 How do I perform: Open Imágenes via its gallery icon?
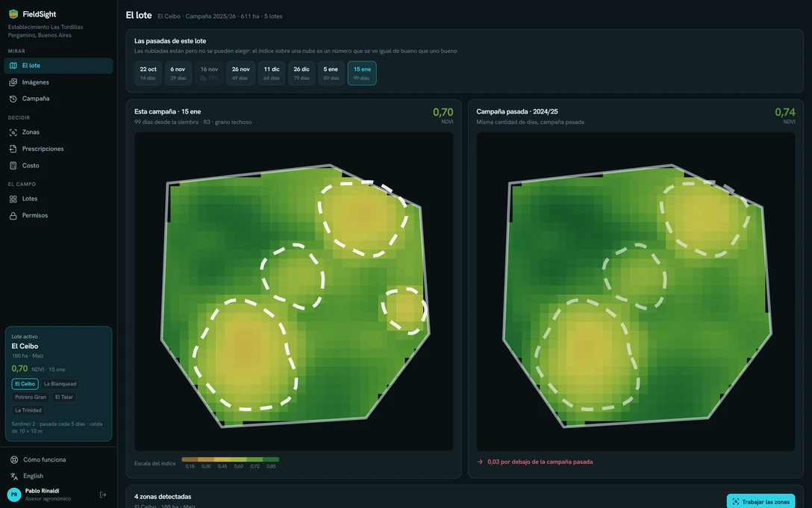tap(13, 82)
